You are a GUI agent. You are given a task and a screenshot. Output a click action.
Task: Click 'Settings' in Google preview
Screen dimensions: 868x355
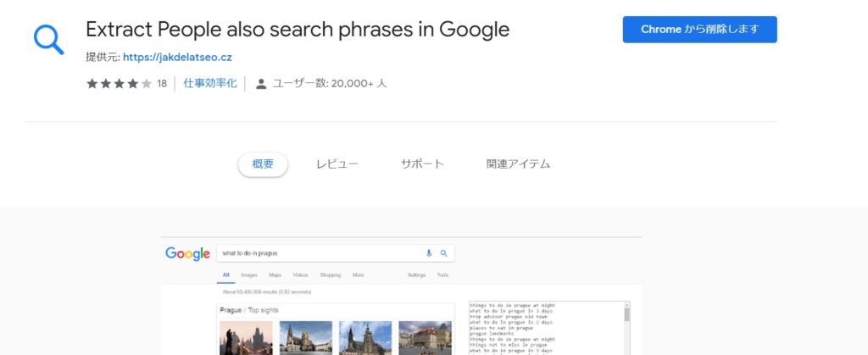tap(417, 275)
